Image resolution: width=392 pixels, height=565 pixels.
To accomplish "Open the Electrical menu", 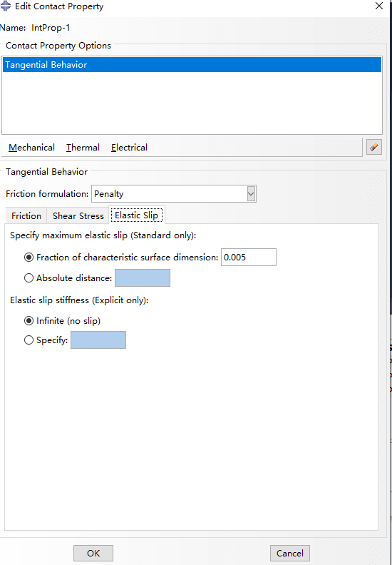I will [129, 148].
